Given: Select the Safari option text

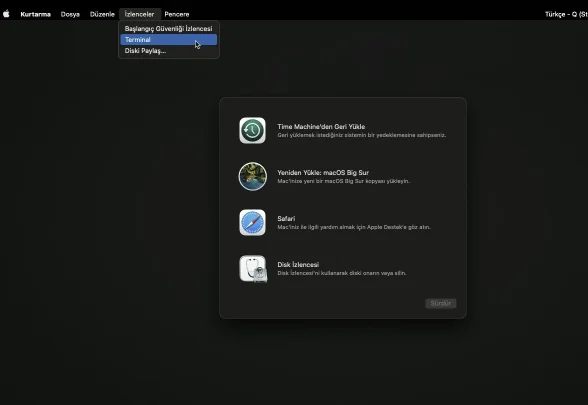Looking at the screenshot, I should tap(286, 219).
